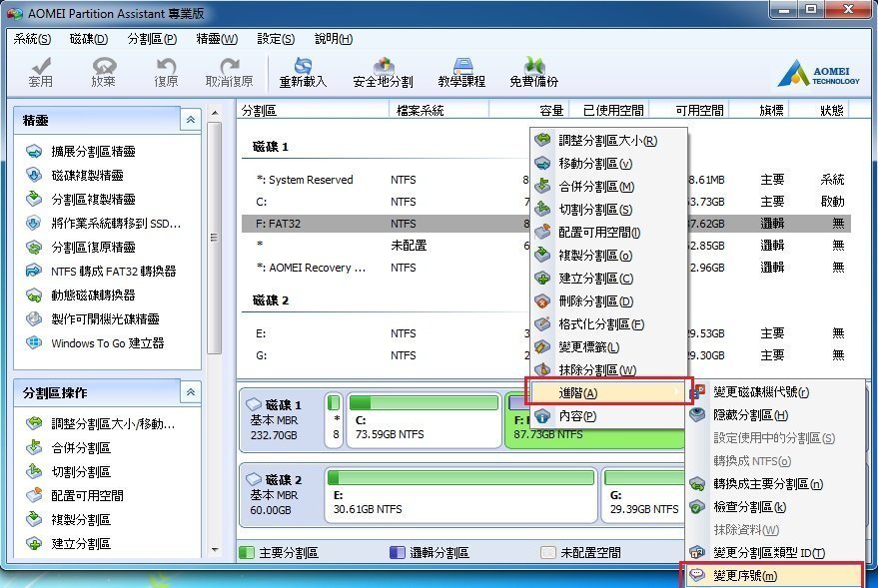
Task: Select 檢查分割區(K) in submenu
Action: click(775, 507)
